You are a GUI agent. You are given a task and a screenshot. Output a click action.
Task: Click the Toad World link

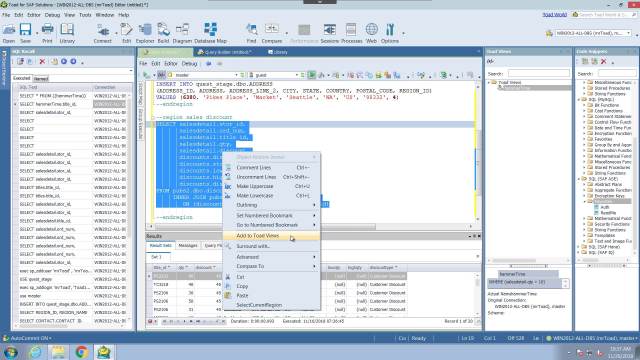[554, 15]
